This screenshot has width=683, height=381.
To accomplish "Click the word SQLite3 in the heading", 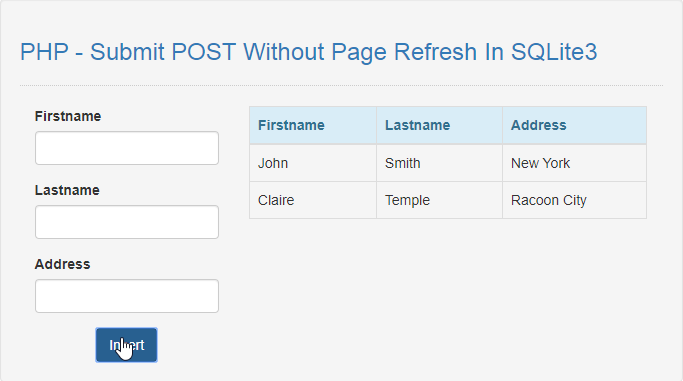I will (554, 52).
